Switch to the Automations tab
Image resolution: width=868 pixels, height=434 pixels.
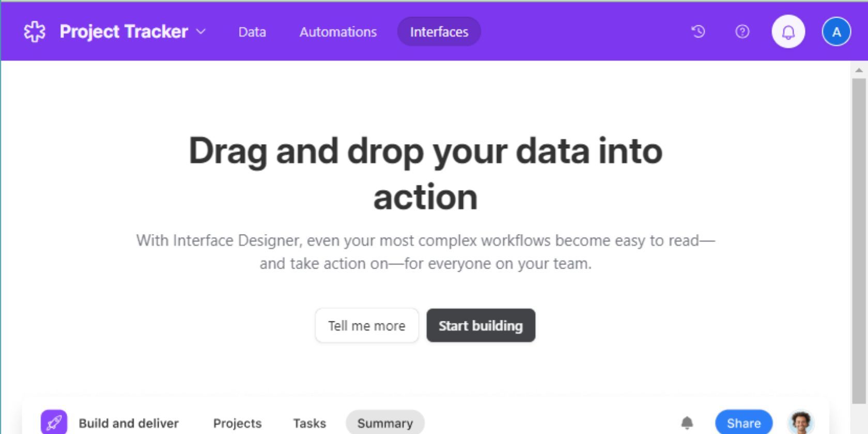pyautogui.click(x=338, y=32)
